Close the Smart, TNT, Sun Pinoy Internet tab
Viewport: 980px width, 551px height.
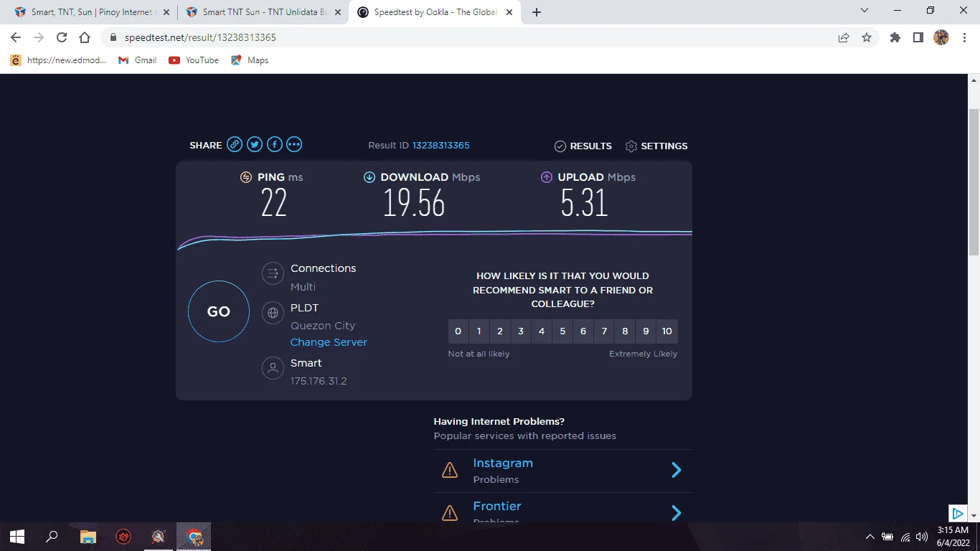point(166,12)
